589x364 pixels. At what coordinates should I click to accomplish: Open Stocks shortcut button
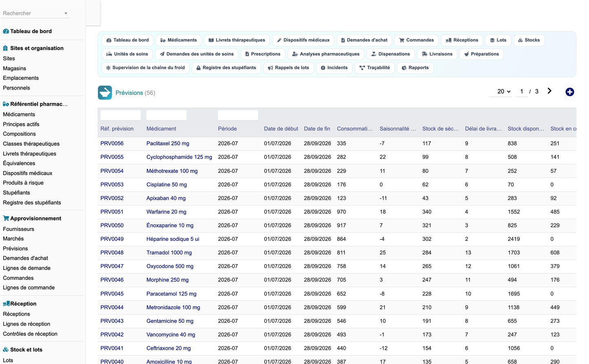pyautogui.click(x=529, y=40)
